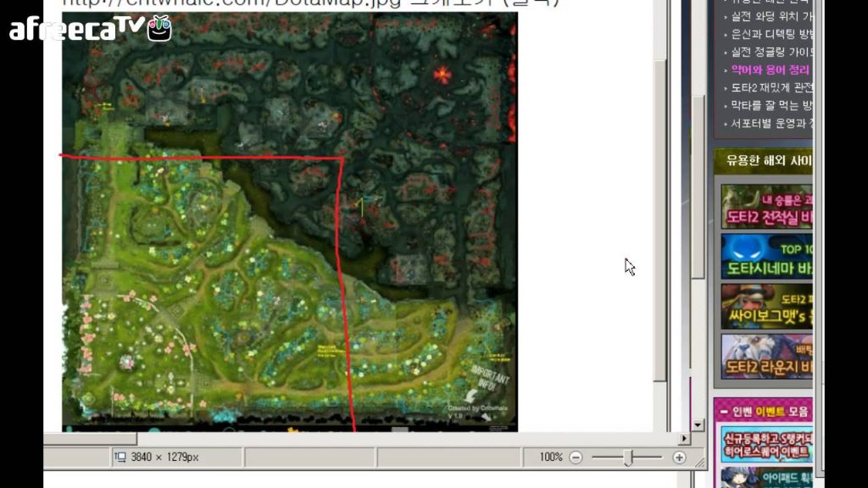Click the window resize grip corner
Viewport: 868px width, 488px height.
(x=699, y=463)
